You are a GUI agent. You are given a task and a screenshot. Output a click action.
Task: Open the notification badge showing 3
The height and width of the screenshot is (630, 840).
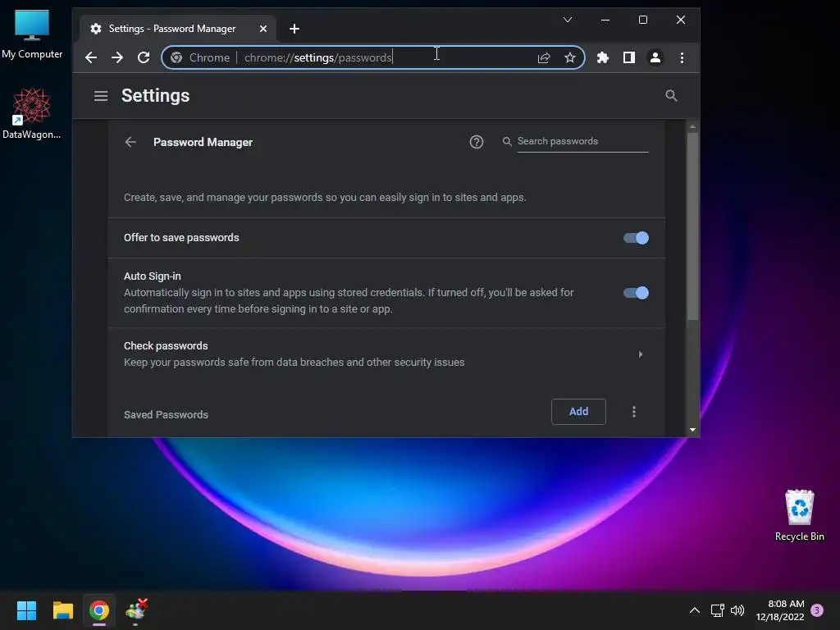pos(817,610)
